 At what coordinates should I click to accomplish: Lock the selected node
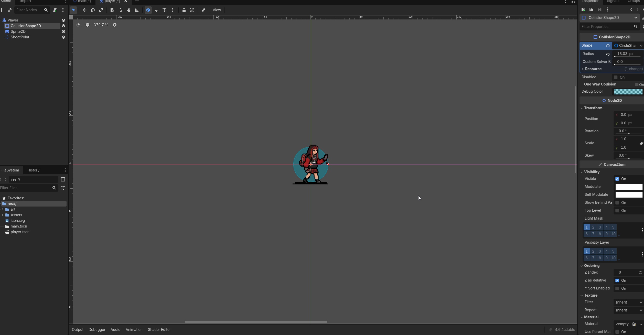(184, 10)
